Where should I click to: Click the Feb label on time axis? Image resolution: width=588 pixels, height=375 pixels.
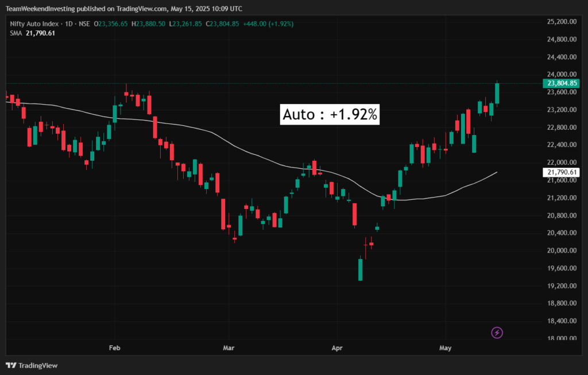(x=114, y=348)
